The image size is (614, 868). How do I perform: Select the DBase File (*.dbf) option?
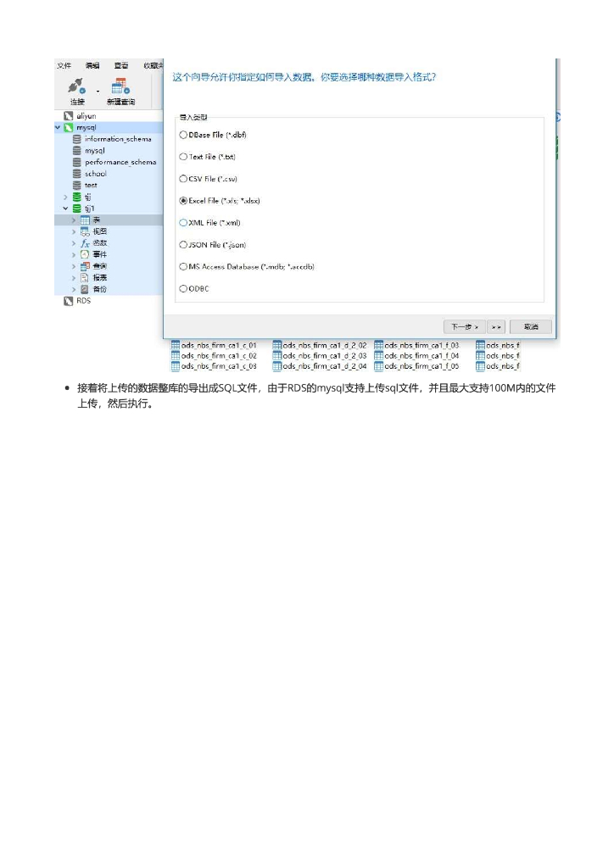[x=183, y=135]
